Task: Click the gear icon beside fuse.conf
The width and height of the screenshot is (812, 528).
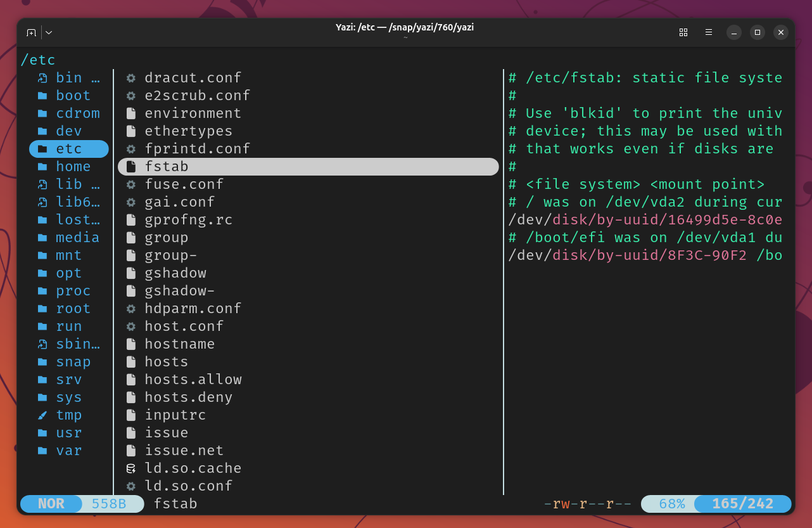Action: (x=131, y=184)
